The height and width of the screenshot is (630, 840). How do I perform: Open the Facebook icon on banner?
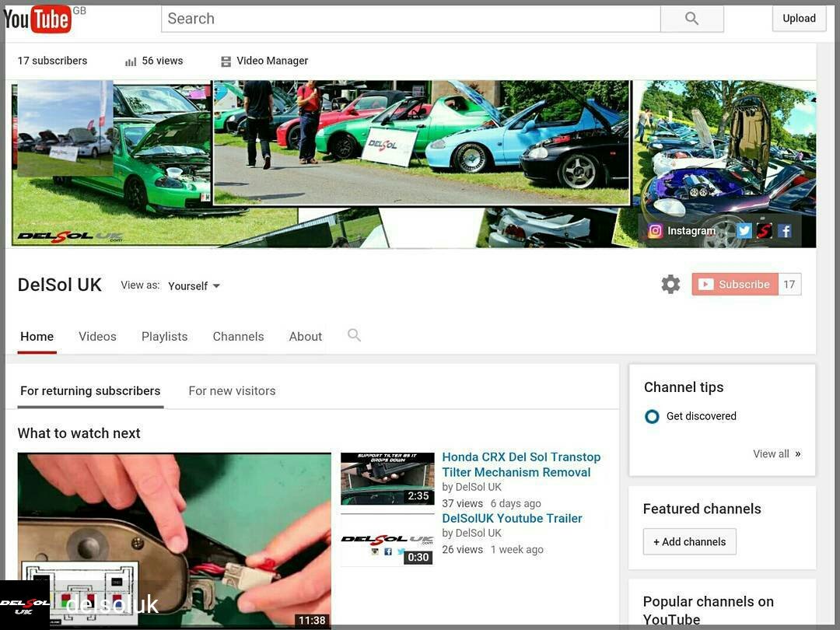pos(785,231)
